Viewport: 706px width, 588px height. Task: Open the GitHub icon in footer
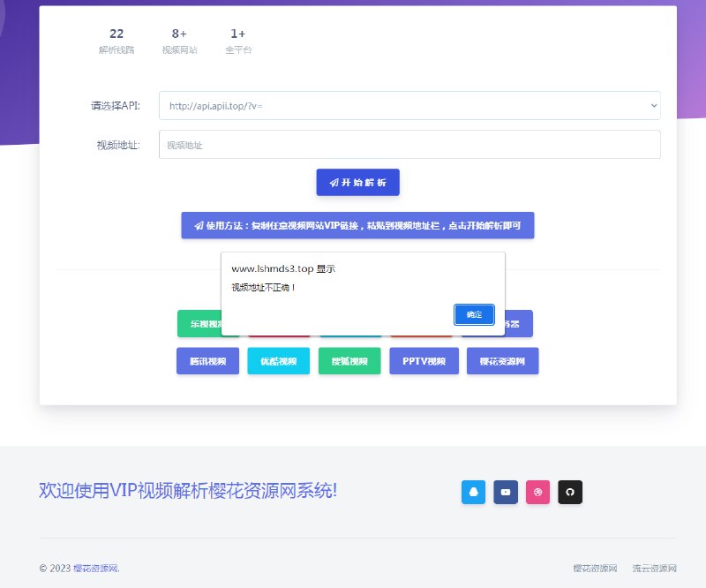[x=569, y=493]
